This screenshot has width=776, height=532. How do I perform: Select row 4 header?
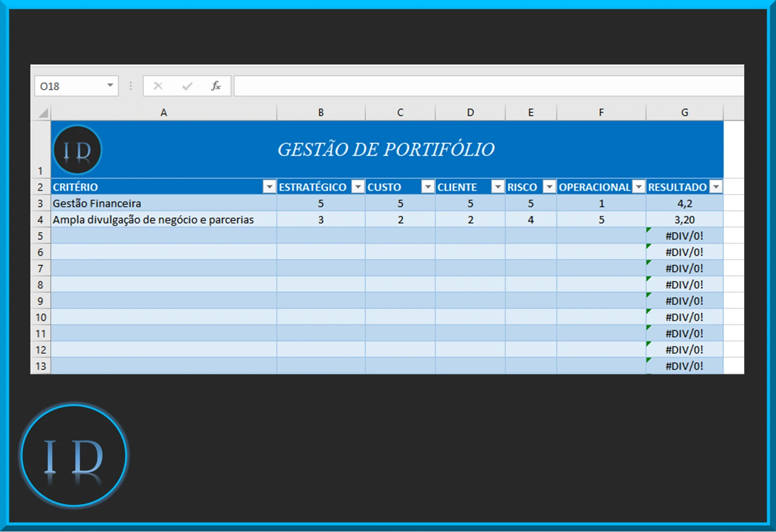click(41, 220)
